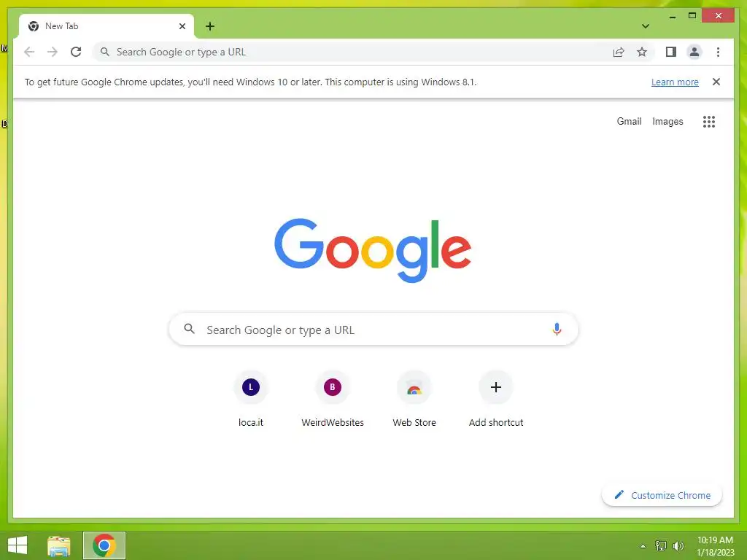Bookmark this tab with the star icon
The height and width of the screenshot is (560, 747).
tap(642, 52)
